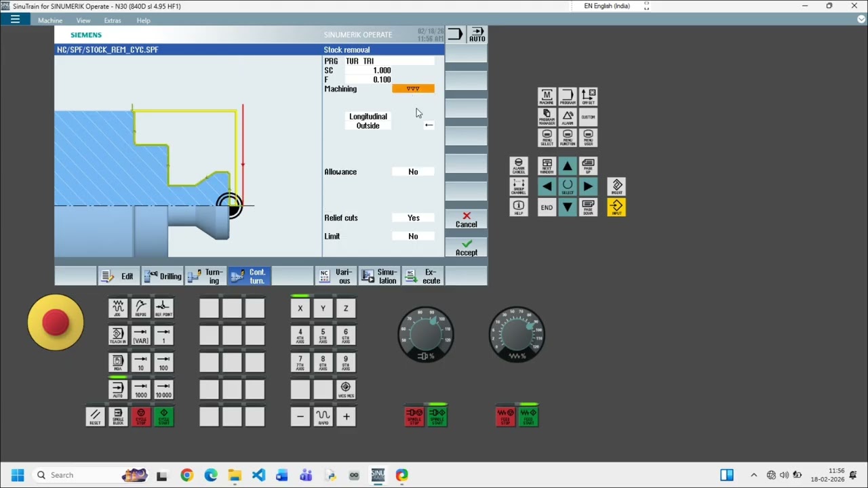Screen dimensions: 868x488
Task: Click the CUSTOM key
Action: click(589, 117)
